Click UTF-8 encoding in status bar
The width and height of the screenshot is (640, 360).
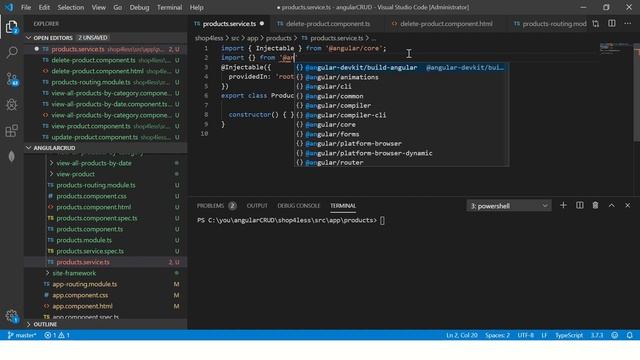(525, 335)
